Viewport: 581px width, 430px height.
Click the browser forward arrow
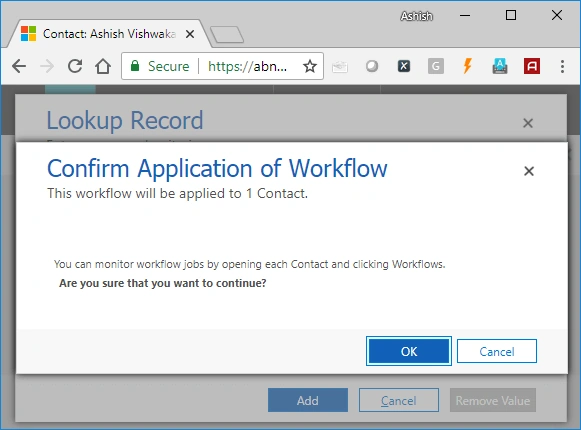coord(47,67)
